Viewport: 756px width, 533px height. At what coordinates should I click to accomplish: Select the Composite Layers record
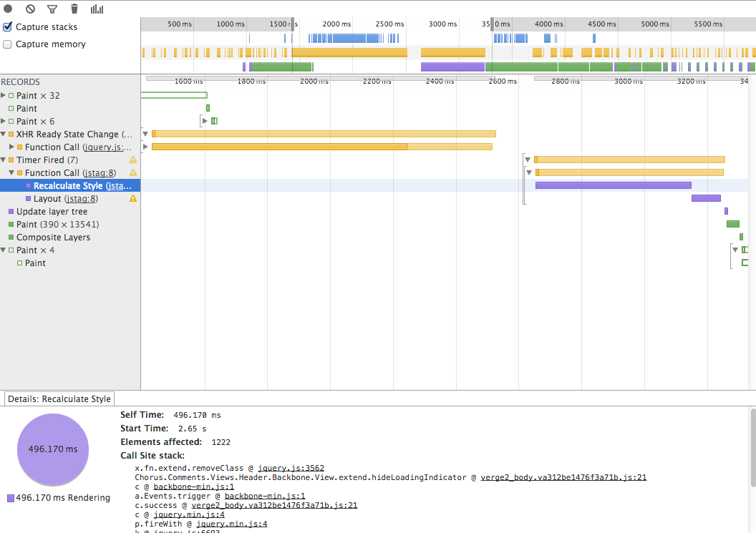pos(53,238)
